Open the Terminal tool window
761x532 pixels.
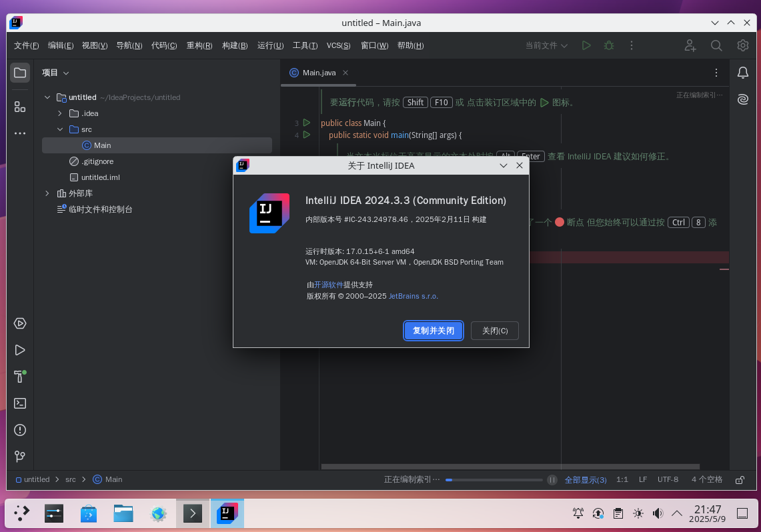20,403
